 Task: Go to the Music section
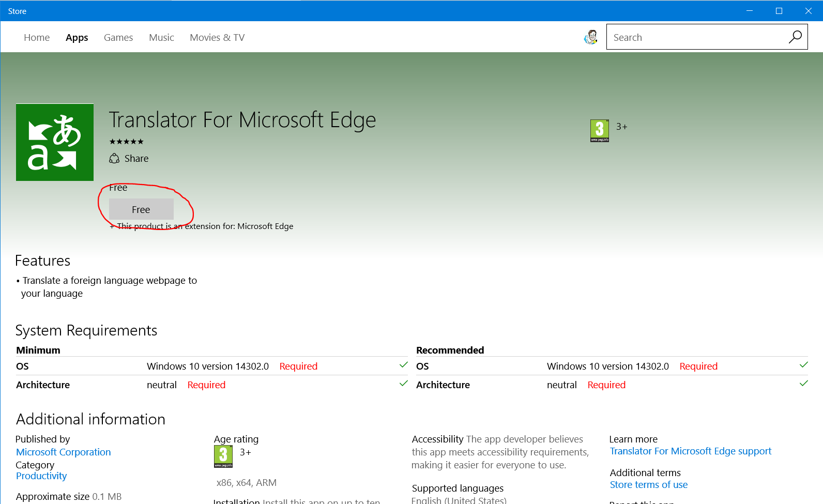[x=161, y=38]
